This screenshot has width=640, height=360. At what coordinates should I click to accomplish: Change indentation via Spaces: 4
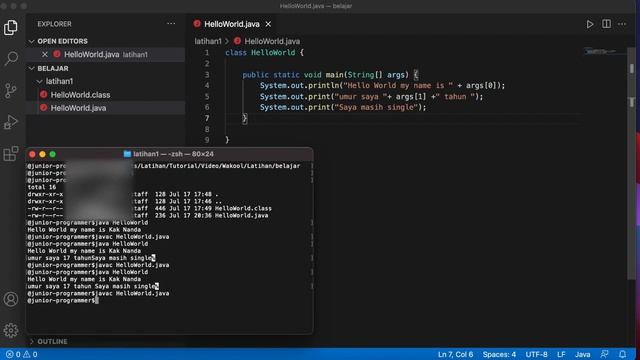click(x=499, y=354)
